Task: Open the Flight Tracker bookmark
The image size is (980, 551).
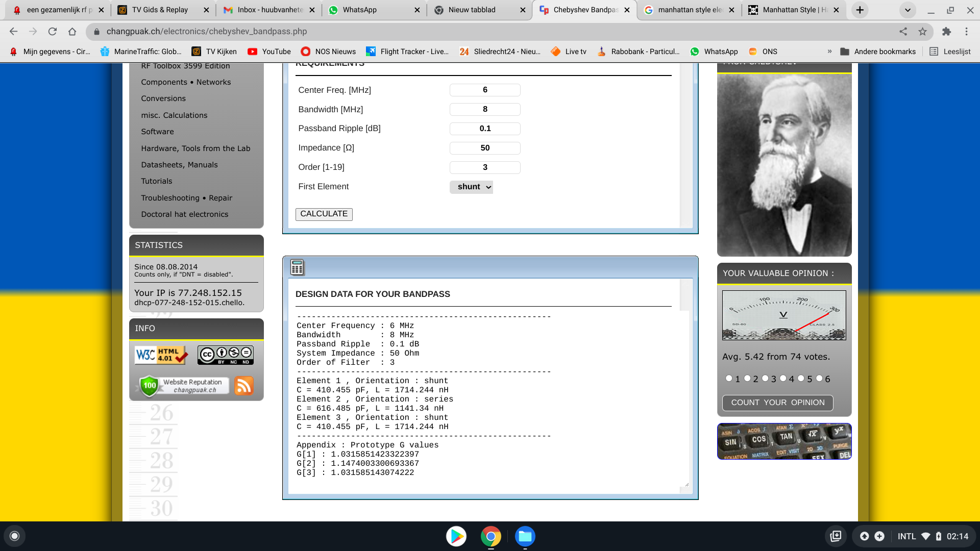Action: 407,52
